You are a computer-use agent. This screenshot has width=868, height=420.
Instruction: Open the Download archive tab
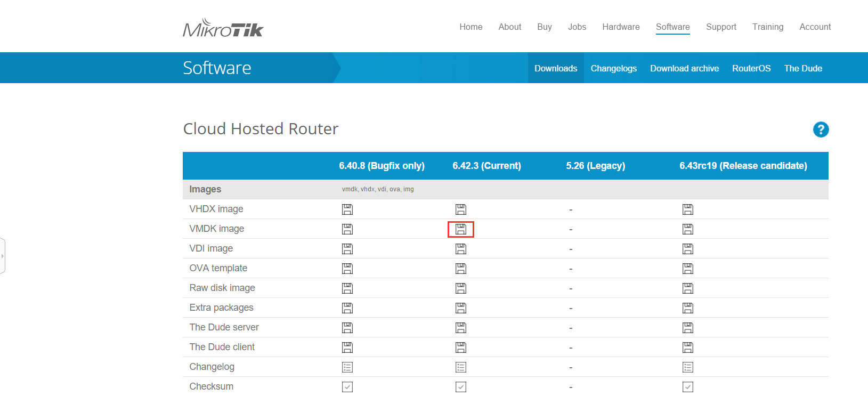tap(685, 68)
